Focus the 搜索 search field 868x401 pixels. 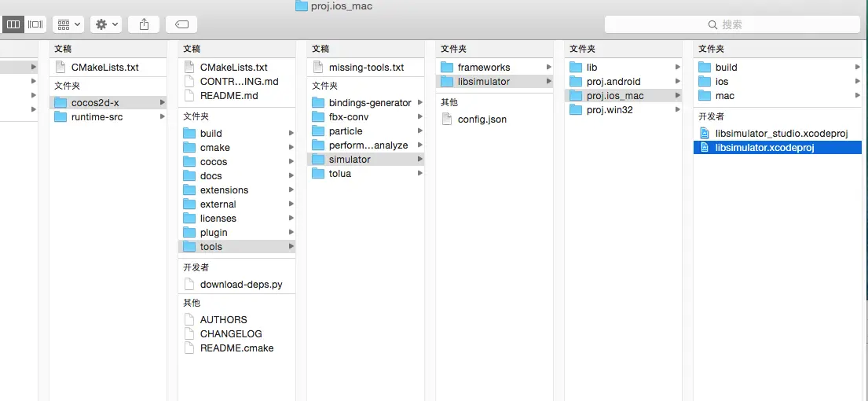click(x=732, y=24)
